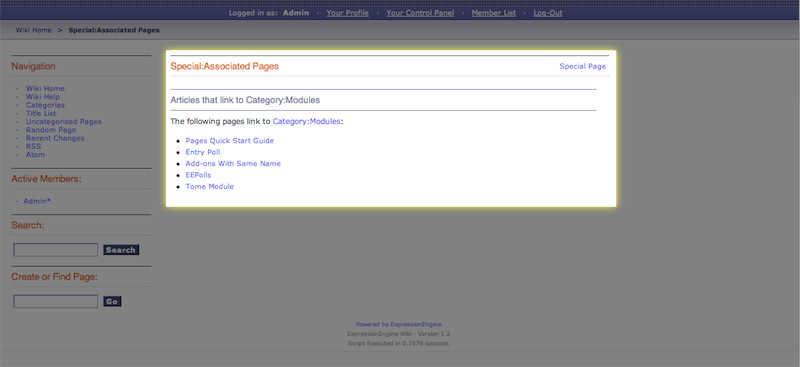Click Articles that link to Category:Modules text
Image resolution: width=800 pixels, height=367 pixels.
coord(245,100)
